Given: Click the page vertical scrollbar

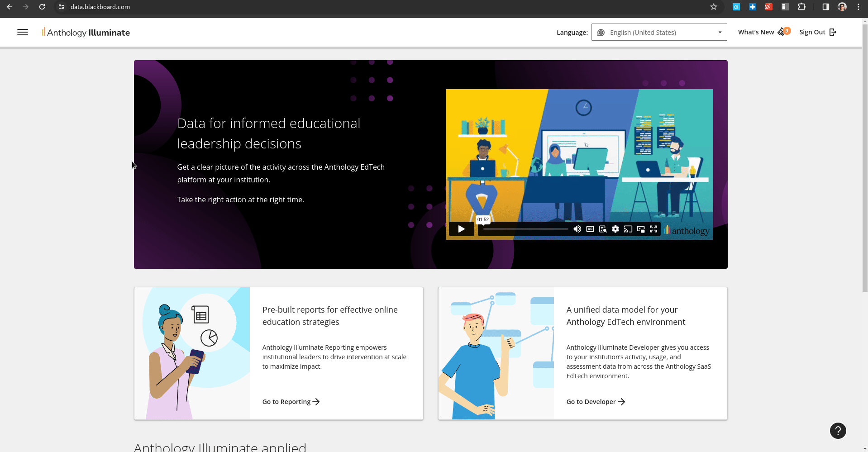Looking at the screenshot, I should tap(864, 158).
